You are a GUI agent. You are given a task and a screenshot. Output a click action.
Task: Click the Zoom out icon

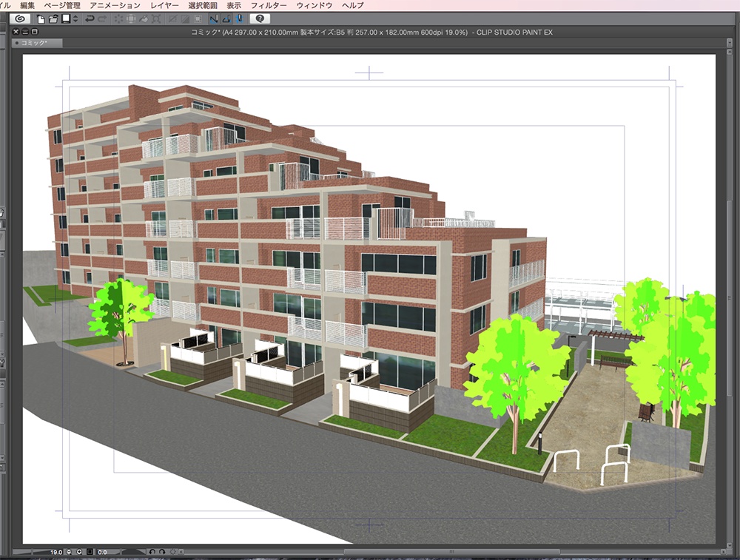point(69,552)
